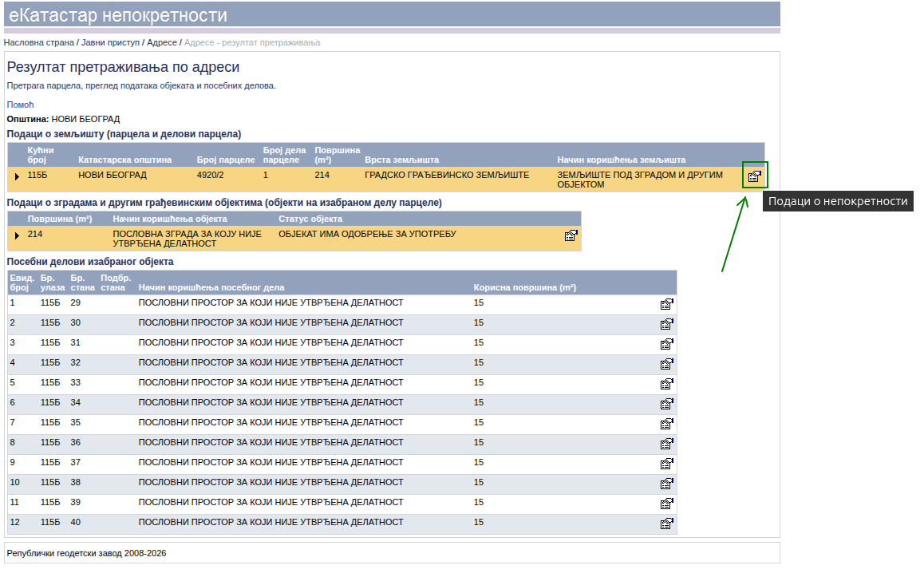
Task: Open details icon for unit 32
Action: 666,364
